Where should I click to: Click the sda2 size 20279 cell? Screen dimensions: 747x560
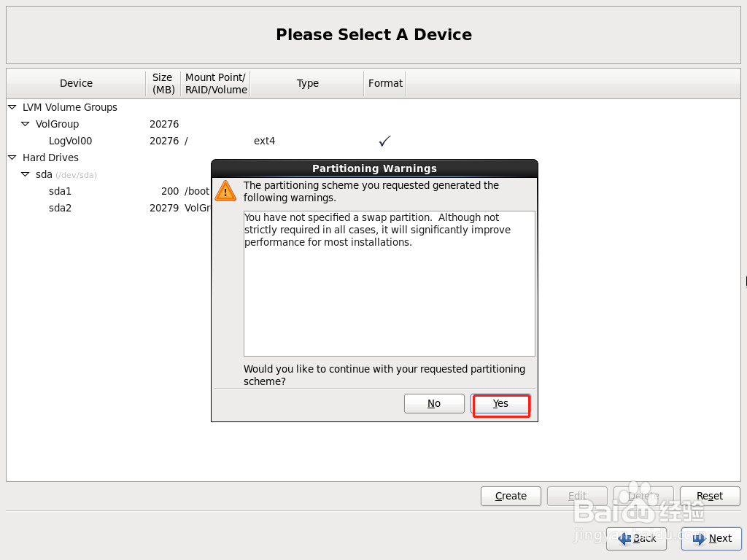(x=164, y=208)
